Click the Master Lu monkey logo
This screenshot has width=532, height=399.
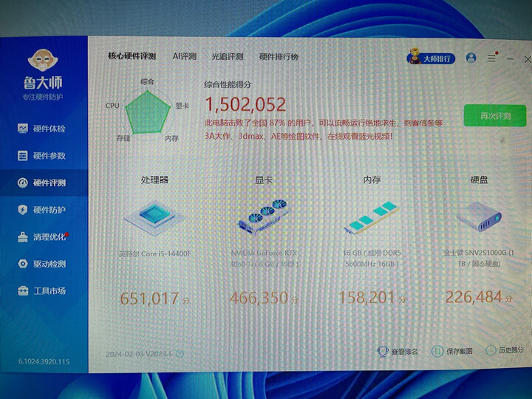(x=43, y=60)
